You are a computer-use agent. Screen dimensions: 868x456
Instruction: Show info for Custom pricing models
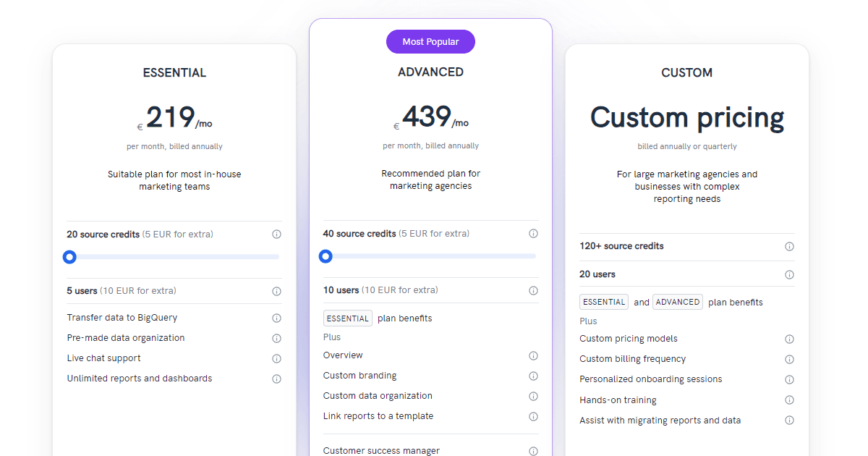(789, 339)
